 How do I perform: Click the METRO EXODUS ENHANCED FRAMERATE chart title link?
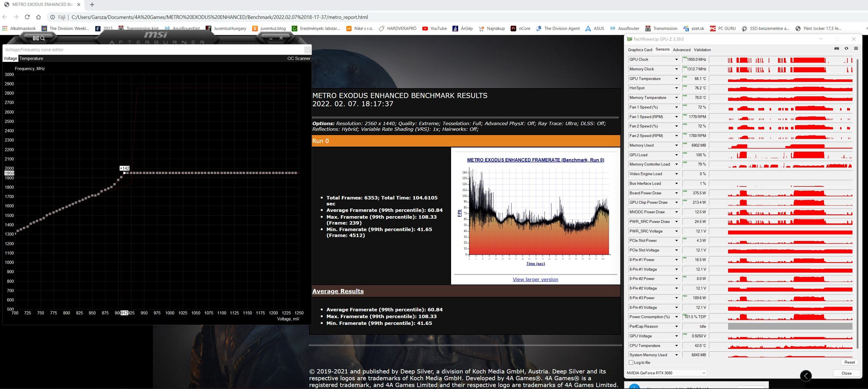[x=536, y=160]
